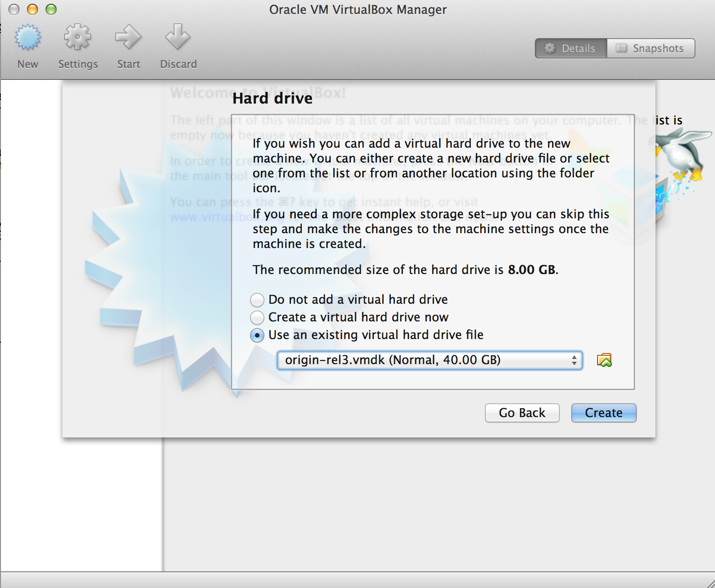Click the Discard toolbar icon
715x588 pixels.
coord(178,38)
